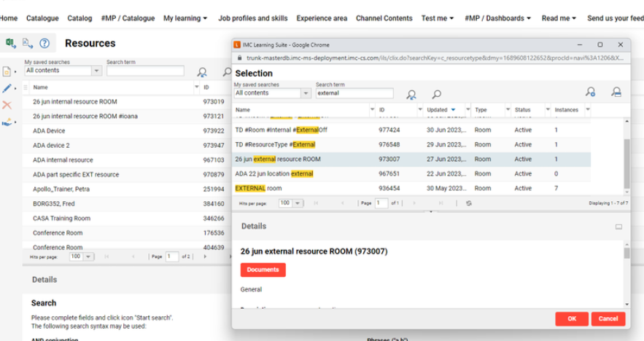The height and width of the screenshot is (341, 644).
Task: Open the My learning menu
Action: point(185,18)
